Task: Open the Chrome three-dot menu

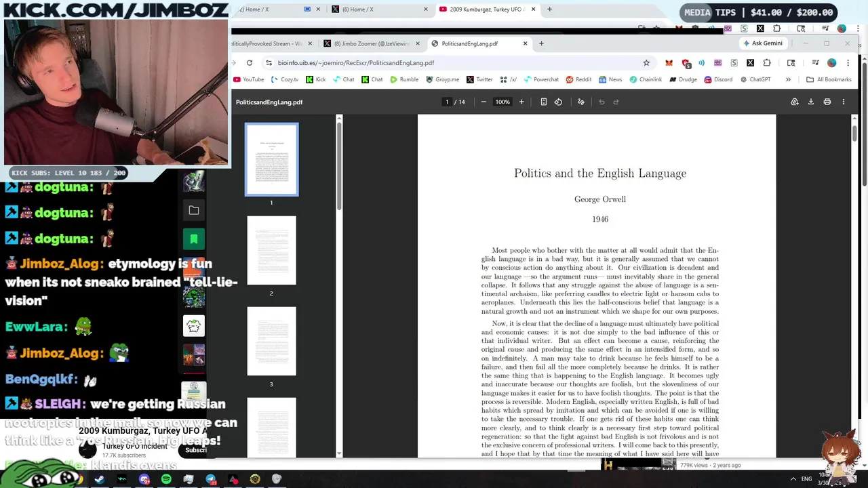Action: click(847, 62)
